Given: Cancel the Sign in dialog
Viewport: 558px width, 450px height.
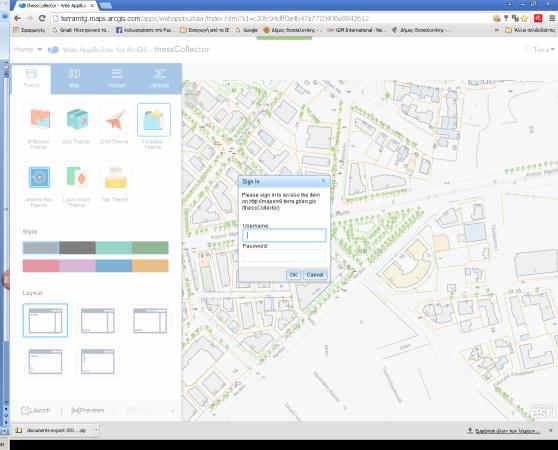Looking at the screenshot, I should click(315, 275).
